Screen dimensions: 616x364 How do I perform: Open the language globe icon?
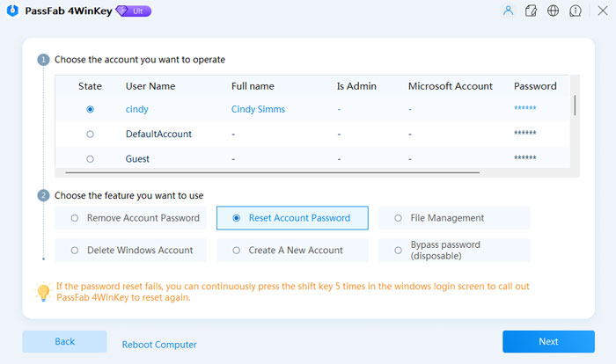pos(554,11)
